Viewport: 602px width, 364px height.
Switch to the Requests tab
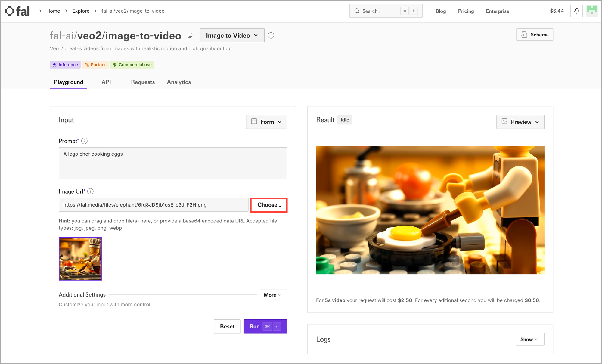(x=143, y=82)
